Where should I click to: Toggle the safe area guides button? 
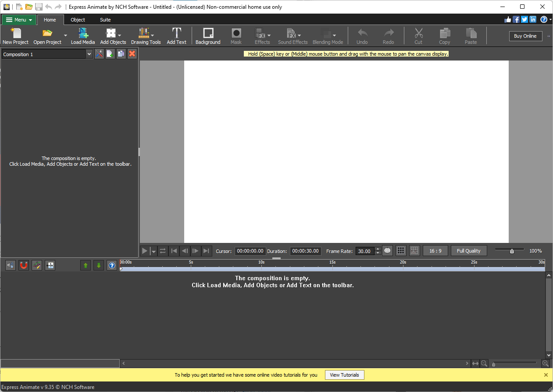[x=415, y=251]
